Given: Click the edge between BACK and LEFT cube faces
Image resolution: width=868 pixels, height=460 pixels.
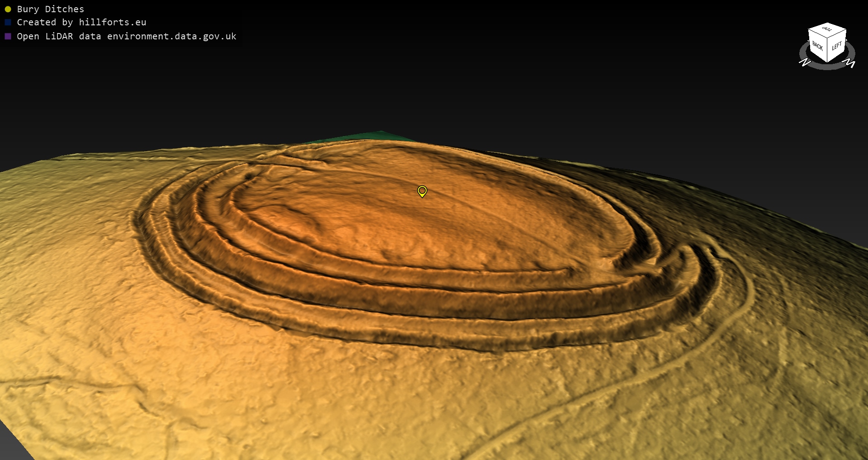Looking at the screenshot, I should [828, 51].
